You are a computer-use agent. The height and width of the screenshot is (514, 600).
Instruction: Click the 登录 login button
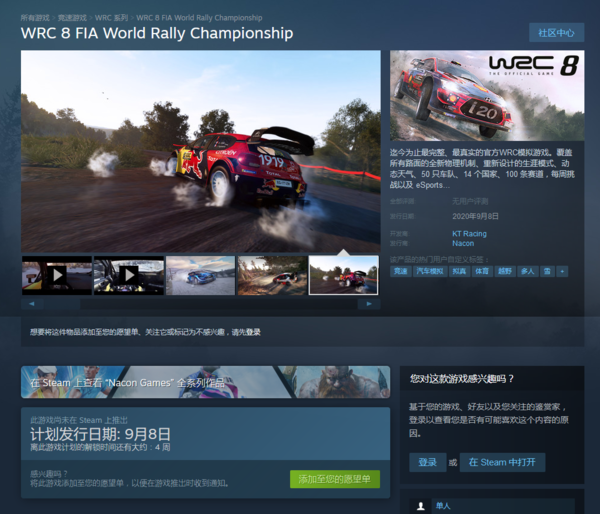[427, 462]
